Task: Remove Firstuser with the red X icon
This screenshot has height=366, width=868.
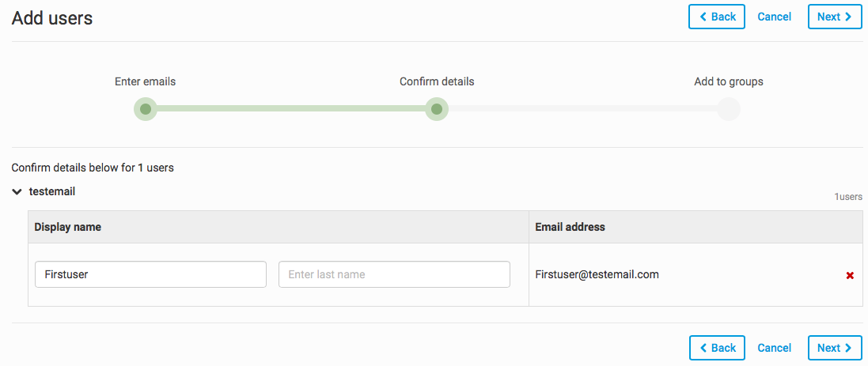Action: tap(850, 275)
